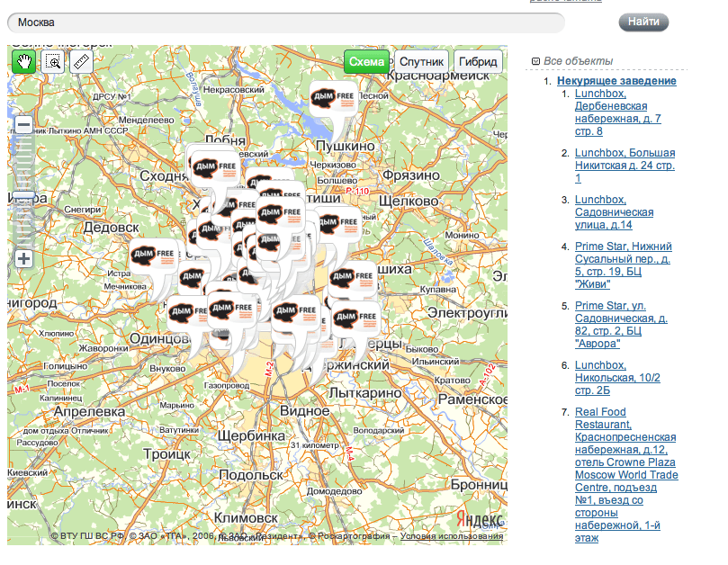
Task: Activate the ruler distance measuring tool
Action: (81, 62)
